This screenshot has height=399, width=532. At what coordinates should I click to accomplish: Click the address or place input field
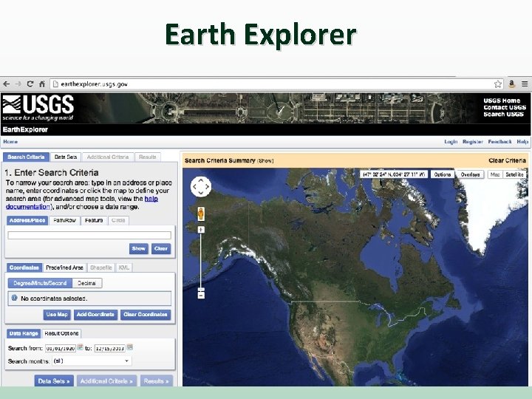click(89, 235)
